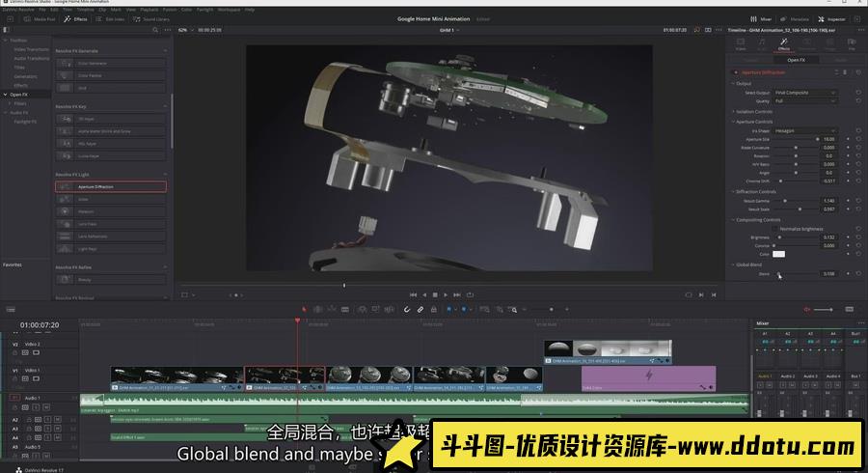Select the red arrow Selection Mode tool

tap(304, 310)
